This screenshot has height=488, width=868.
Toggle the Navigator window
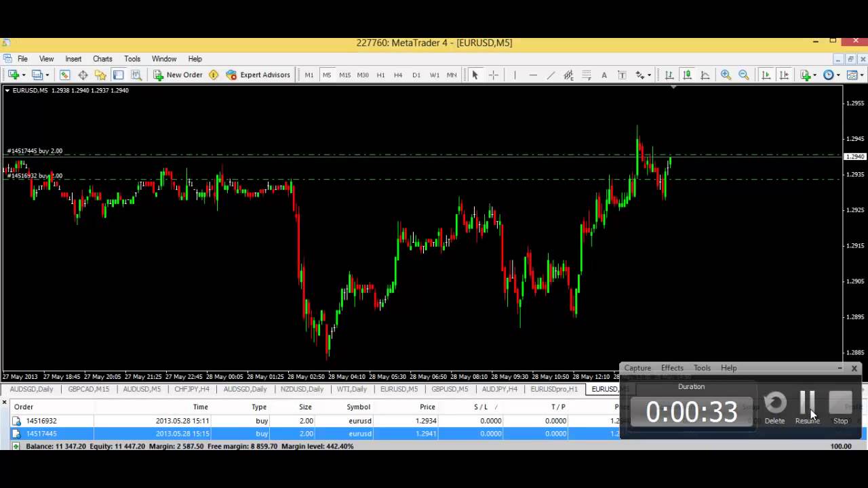pos(100,75)
